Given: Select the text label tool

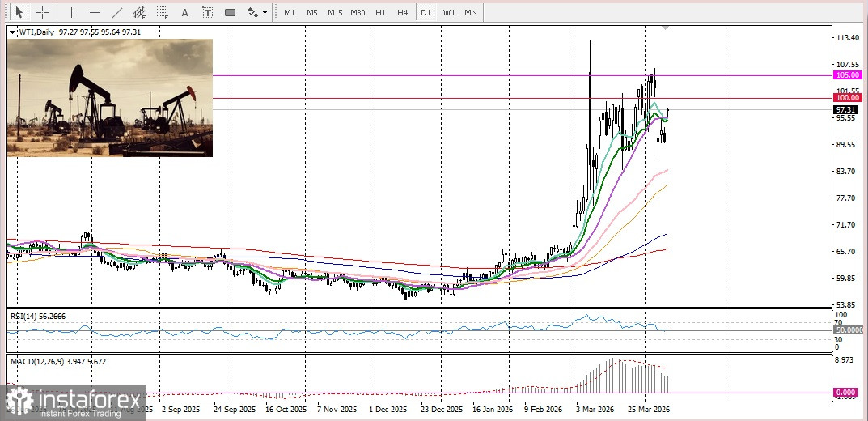Looking at the screenshot, I should [207, 12].
